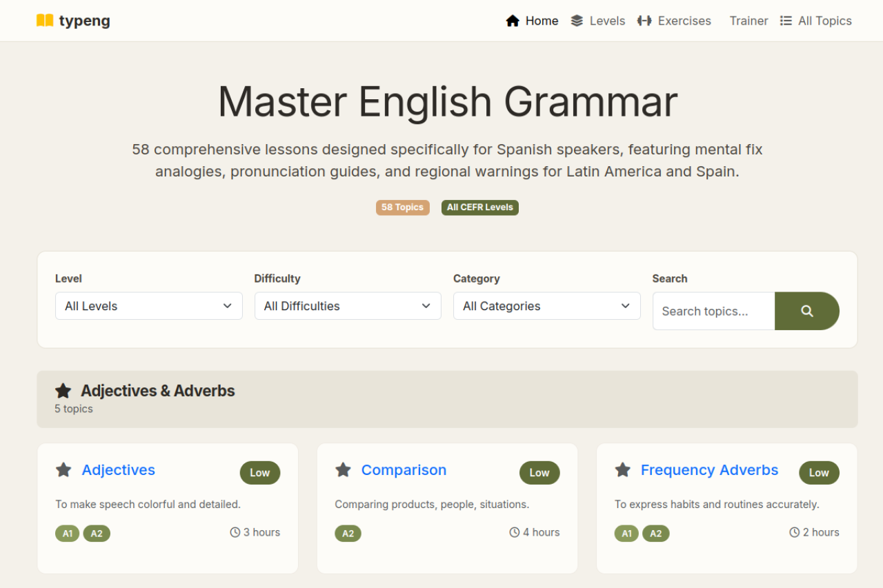Click the Low badge on Frequency Adverbs card
Image resolution: width=883 pixels, height=588 pixels.
(819, 473)
